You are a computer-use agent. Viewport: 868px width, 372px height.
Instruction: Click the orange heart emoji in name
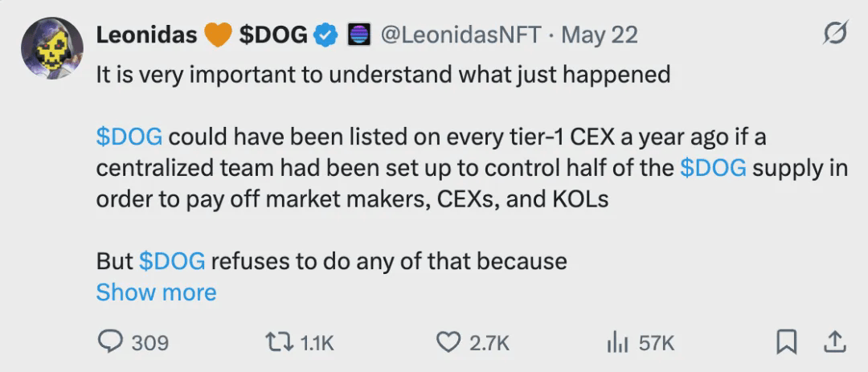(219, 35)
